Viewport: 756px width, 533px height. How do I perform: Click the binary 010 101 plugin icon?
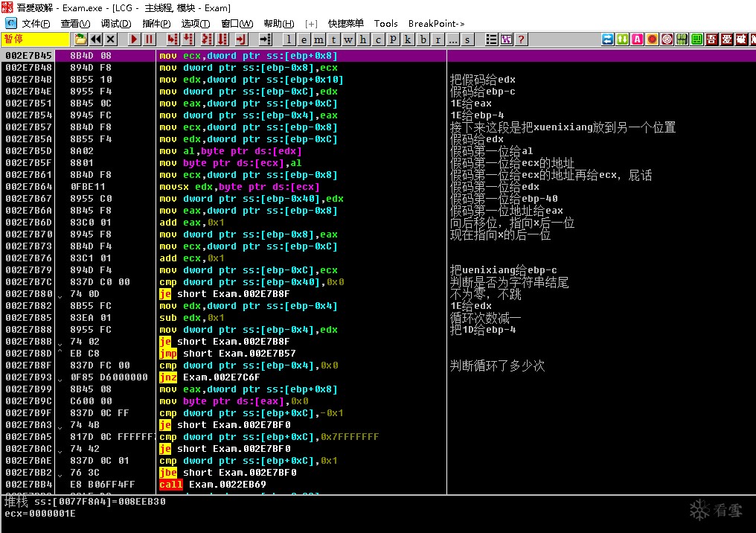[x=682, y=39]
